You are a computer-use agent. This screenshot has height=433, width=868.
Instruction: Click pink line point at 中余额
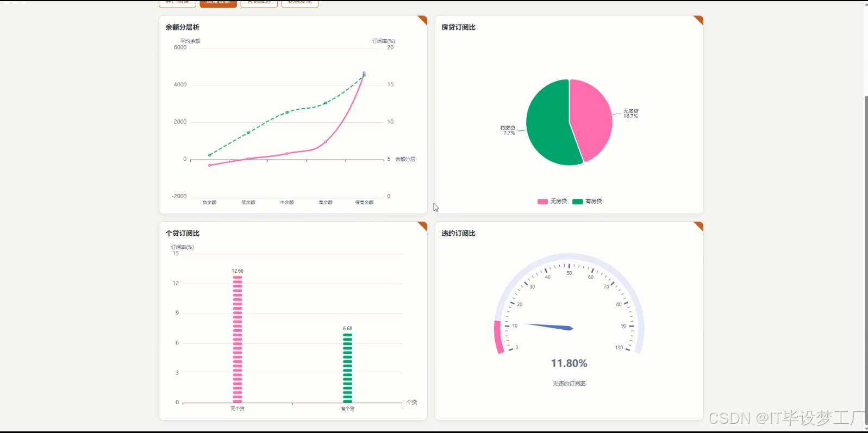click(x=287, y=153)
